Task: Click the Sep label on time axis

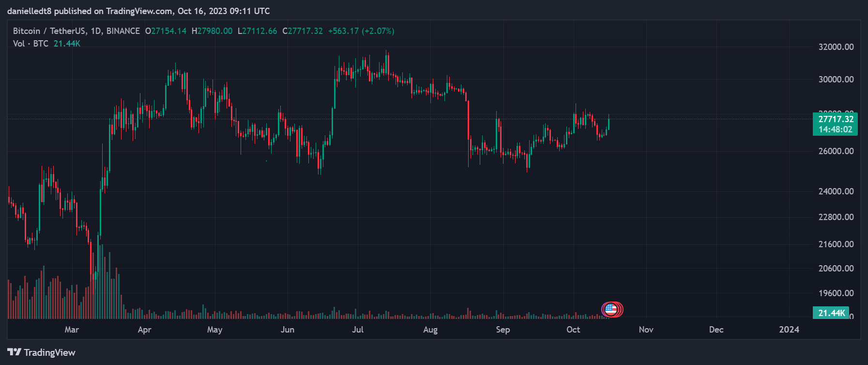Action: (503, 330)
